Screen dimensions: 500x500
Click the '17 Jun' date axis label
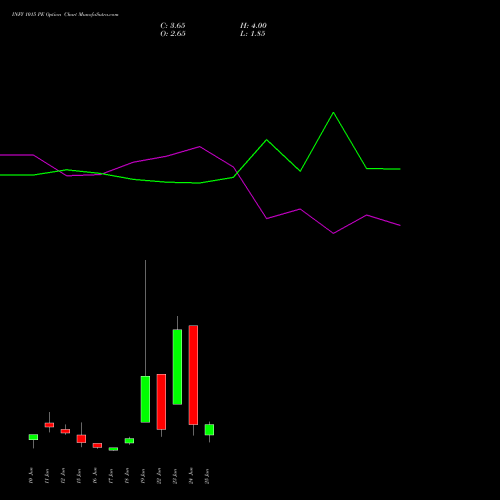[x=111, y=476]
